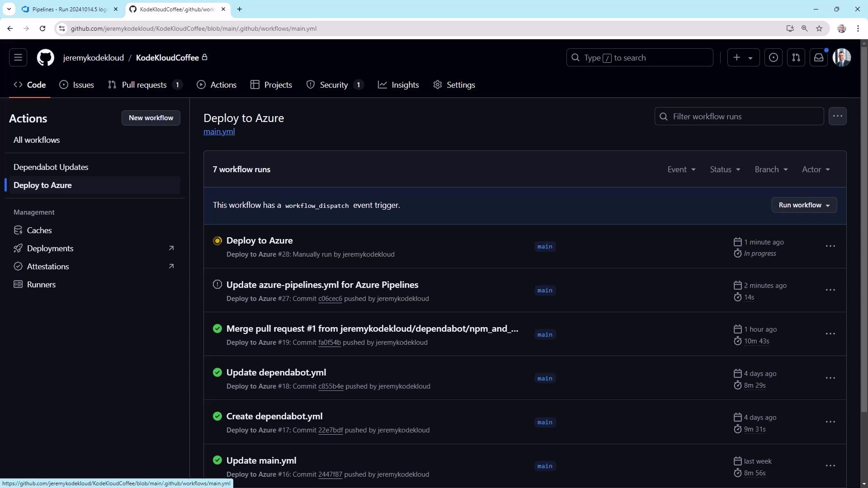Image resolution: width=868 pixels, height=488 pixels.
Task: Switch to the Issues tab
Action: click(77, 85)
